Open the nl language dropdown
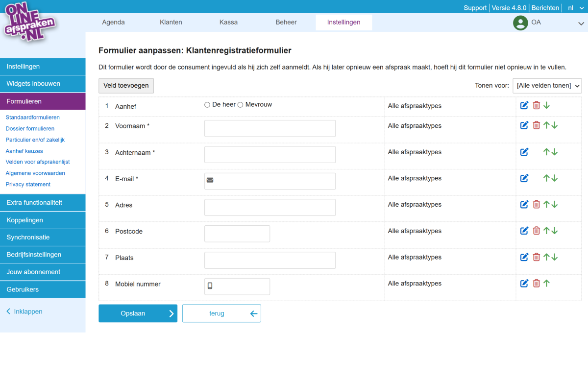The image size is (588, 380). (x=575, y=8)
